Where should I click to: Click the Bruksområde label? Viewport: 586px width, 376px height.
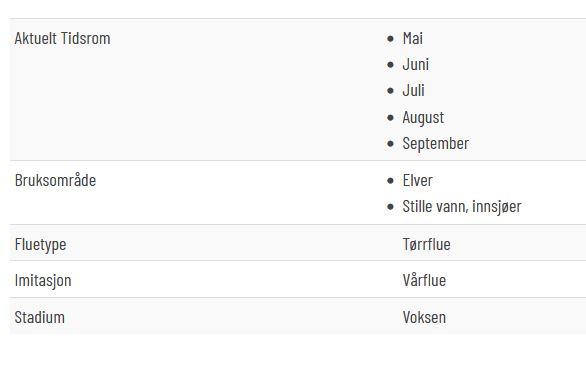55,181
